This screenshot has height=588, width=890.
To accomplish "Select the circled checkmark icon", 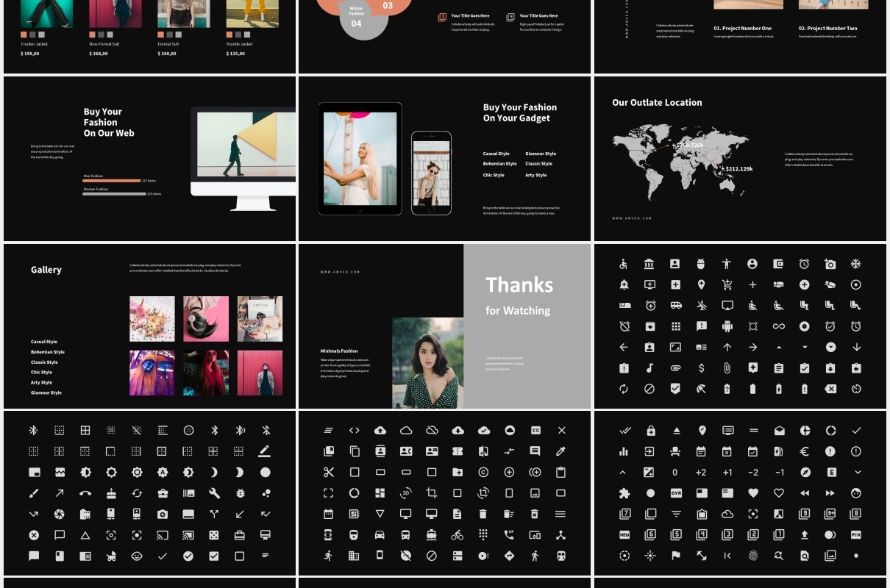I will (188, 556).
